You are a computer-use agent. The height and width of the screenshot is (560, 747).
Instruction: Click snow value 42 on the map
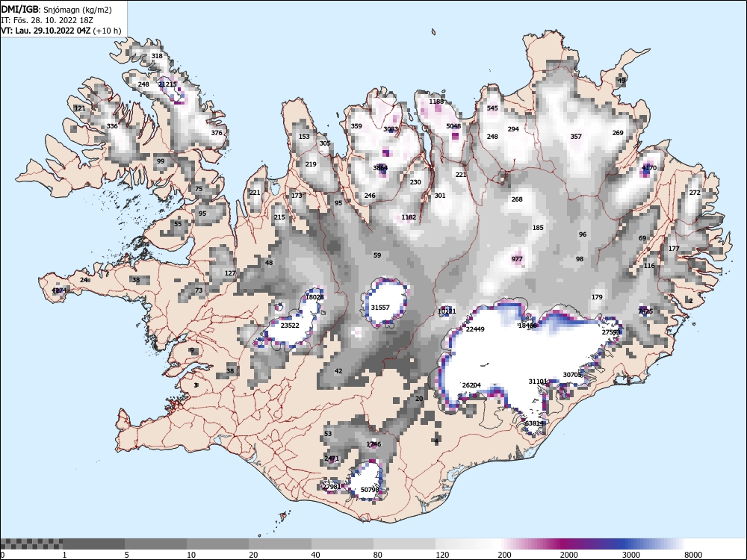point(338,371)
